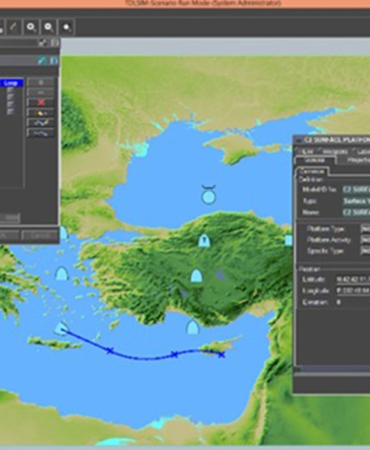Select the platform at the blue route's start

61,329
